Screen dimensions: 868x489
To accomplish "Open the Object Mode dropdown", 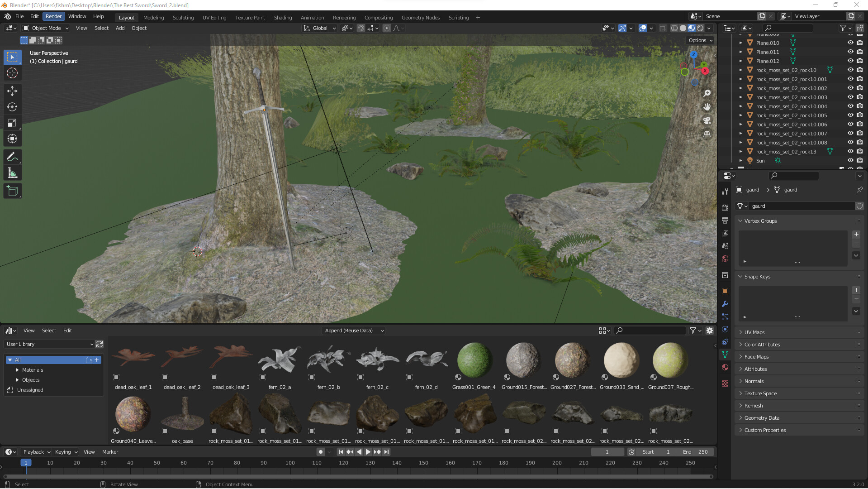I will (46, 28).
